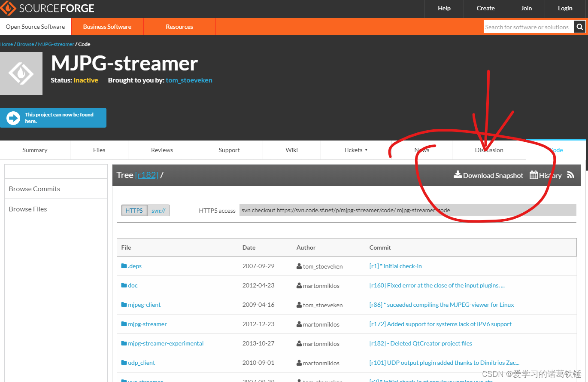Click the mjpg-streamer-experimental folder icon
588x382 pixels.
124,343
